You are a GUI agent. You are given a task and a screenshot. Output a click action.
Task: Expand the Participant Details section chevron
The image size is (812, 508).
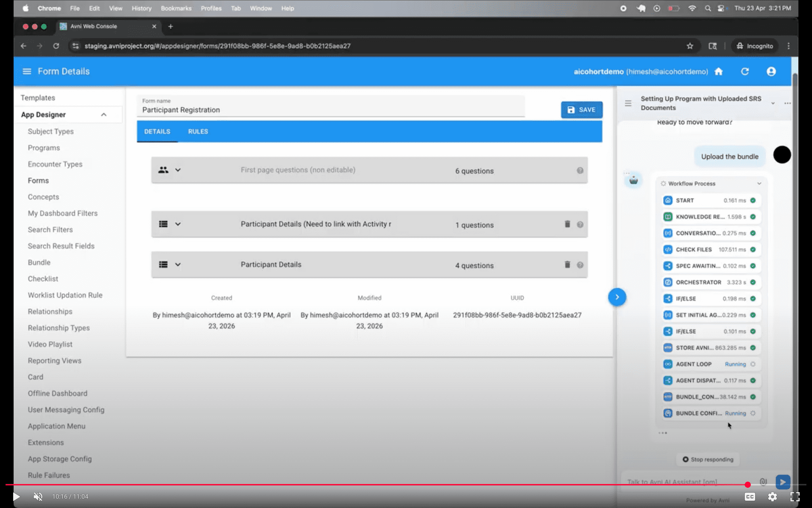tap(178, 265)
